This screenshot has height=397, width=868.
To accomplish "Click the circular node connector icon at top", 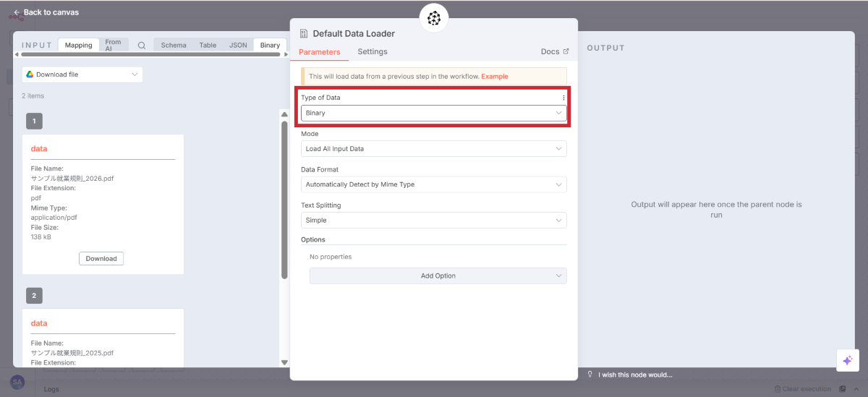I will (434, 18).
